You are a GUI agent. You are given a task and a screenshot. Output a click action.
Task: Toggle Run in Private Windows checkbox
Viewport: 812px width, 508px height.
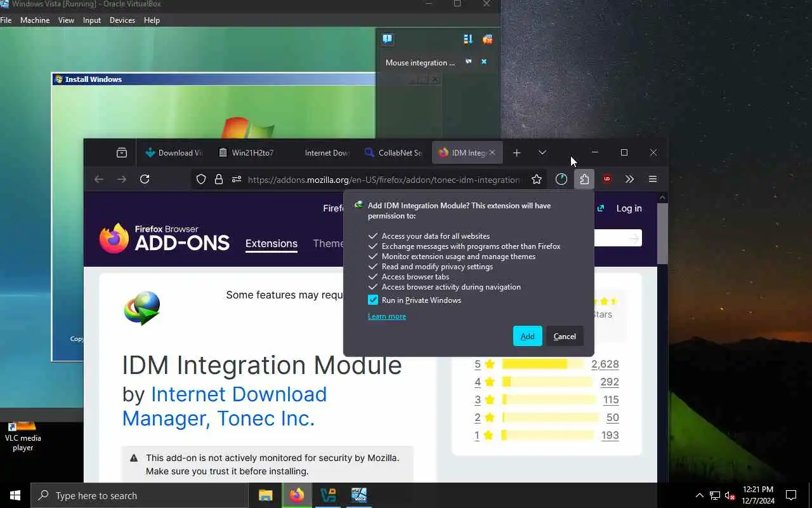[373, 300]
